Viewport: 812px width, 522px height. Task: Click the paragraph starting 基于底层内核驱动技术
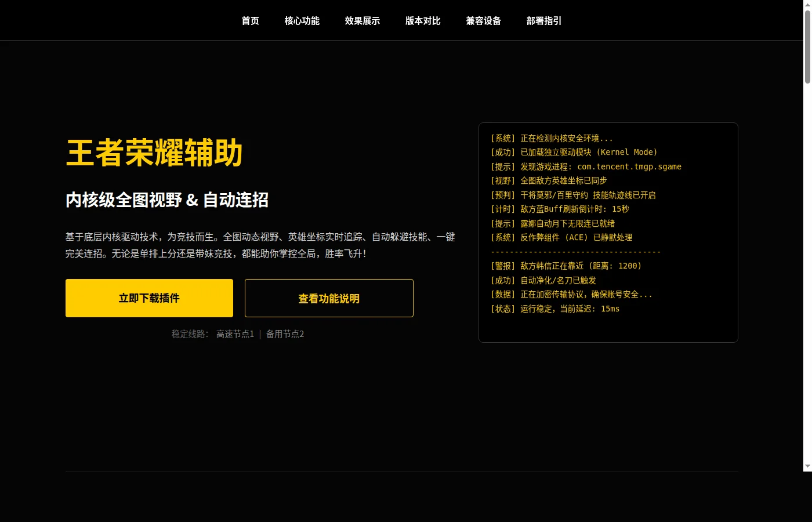tap(260, 245)
